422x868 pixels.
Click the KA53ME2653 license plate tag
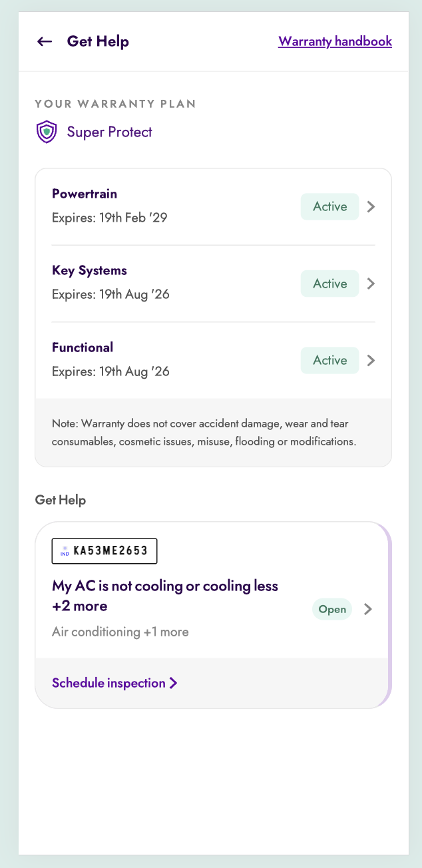tap(105, 551)
